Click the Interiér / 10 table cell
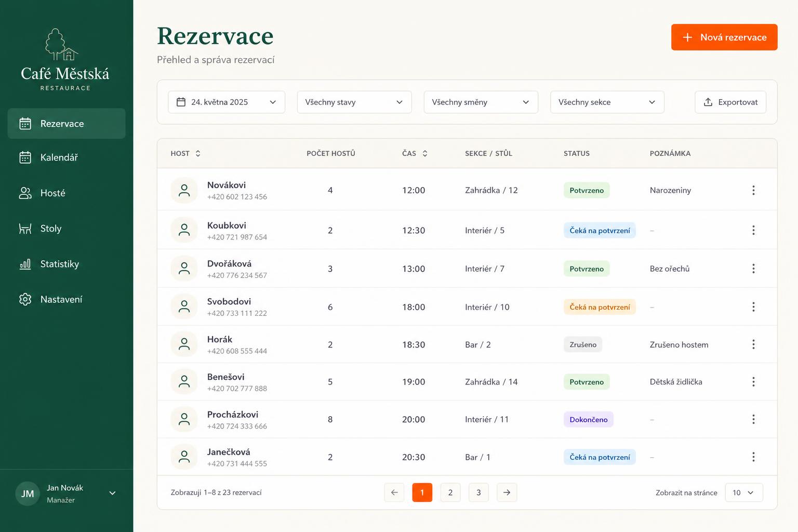The image size is (798, 532). [x=487, y=307]
